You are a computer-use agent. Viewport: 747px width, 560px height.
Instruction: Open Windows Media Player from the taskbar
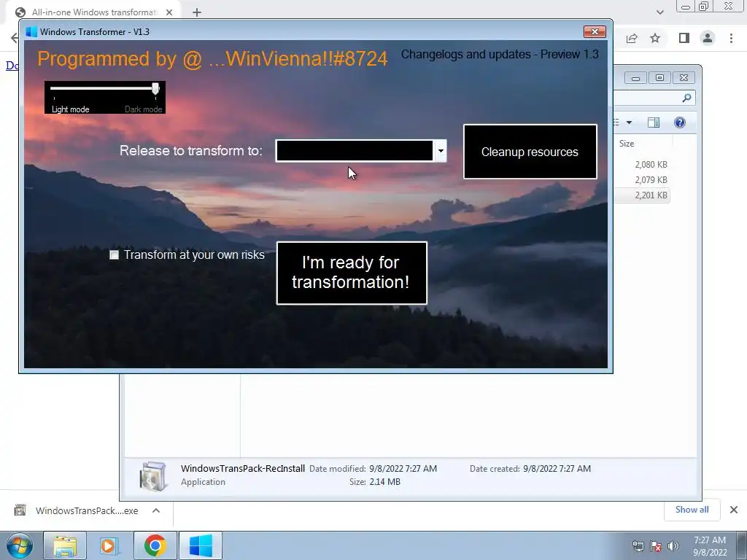coord(109,545)
